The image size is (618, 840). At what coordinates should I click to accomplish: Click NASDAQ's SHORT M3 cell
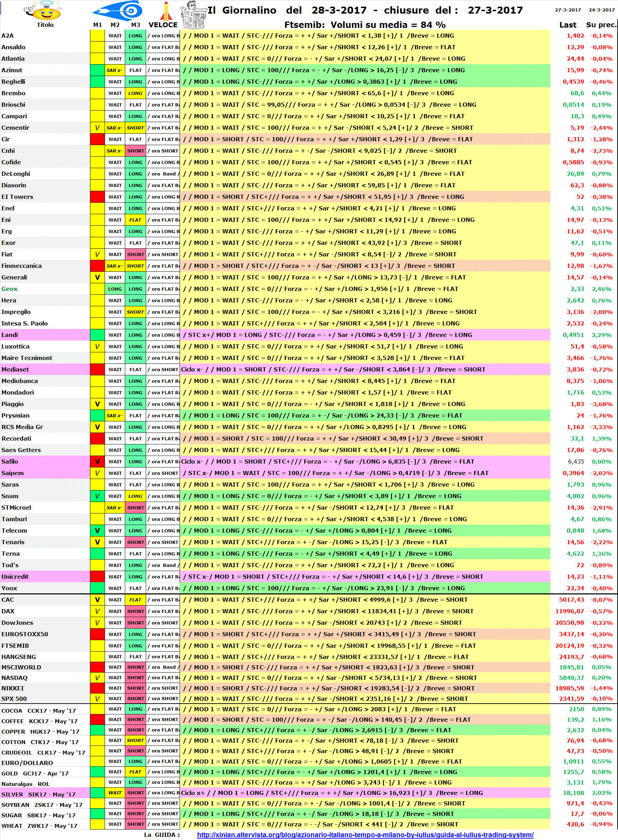[135, 677]
